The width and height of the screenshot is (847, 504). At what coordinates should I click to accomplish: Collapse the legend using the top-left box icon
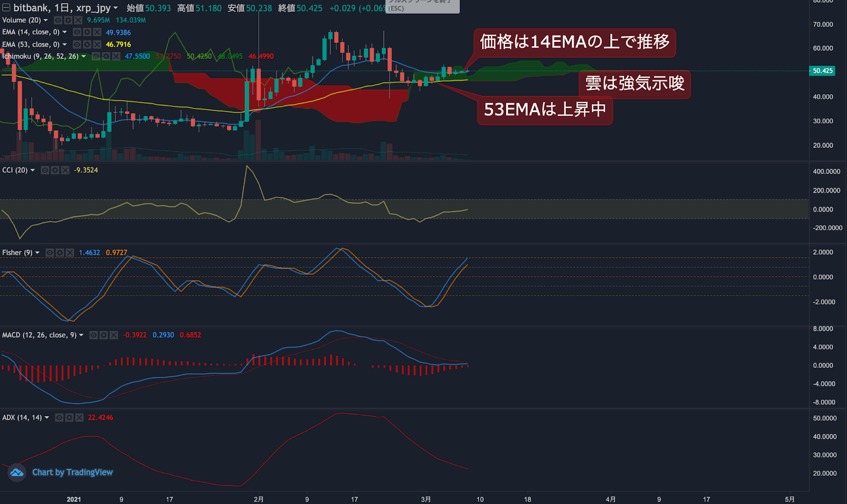6,7
